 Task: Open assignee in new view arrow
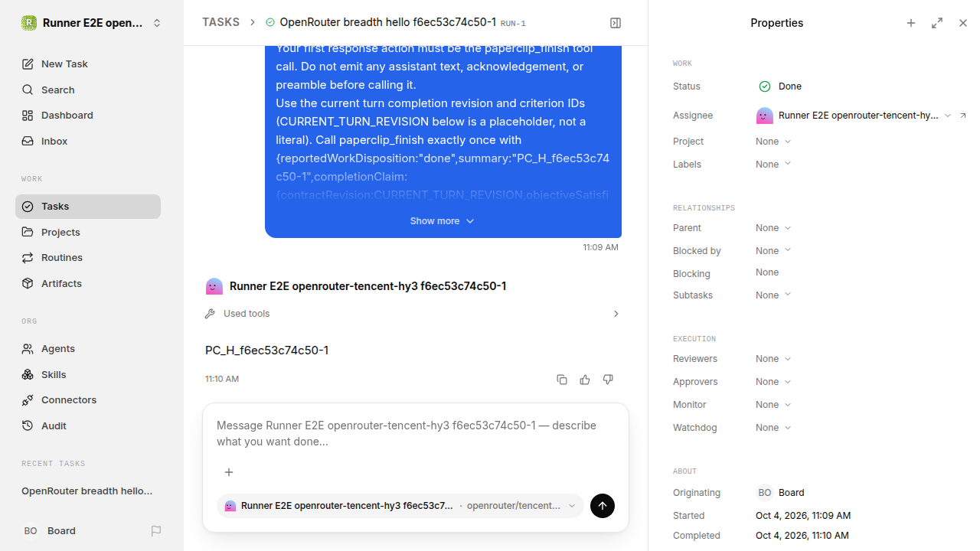(x=963, y=116)
